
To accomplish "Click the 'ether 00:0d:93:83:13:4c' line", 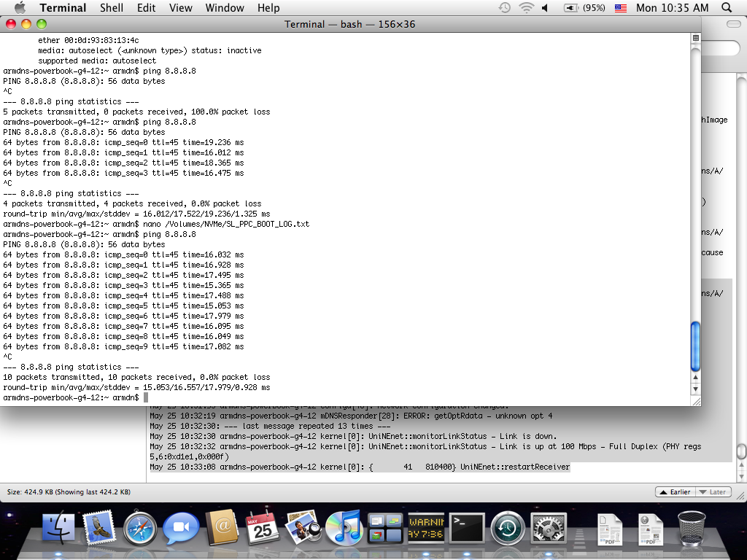I will tap(88, 40).
